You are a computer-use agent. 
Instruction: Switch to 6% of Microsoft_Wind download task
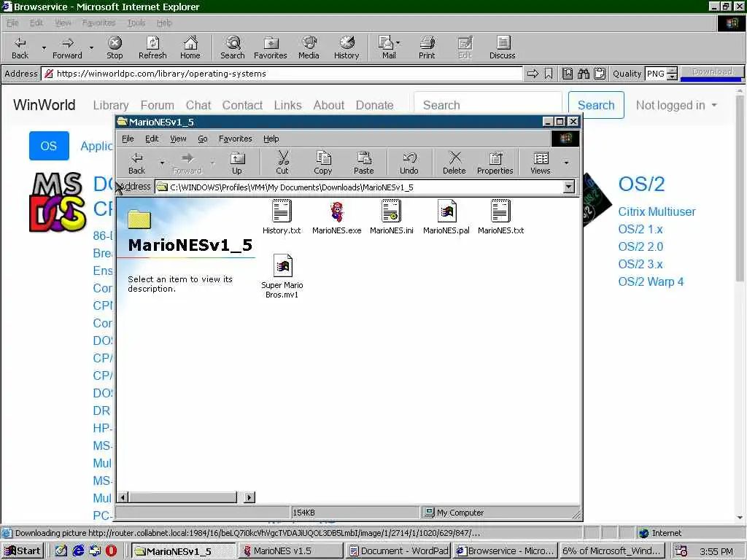click(611, 551)
